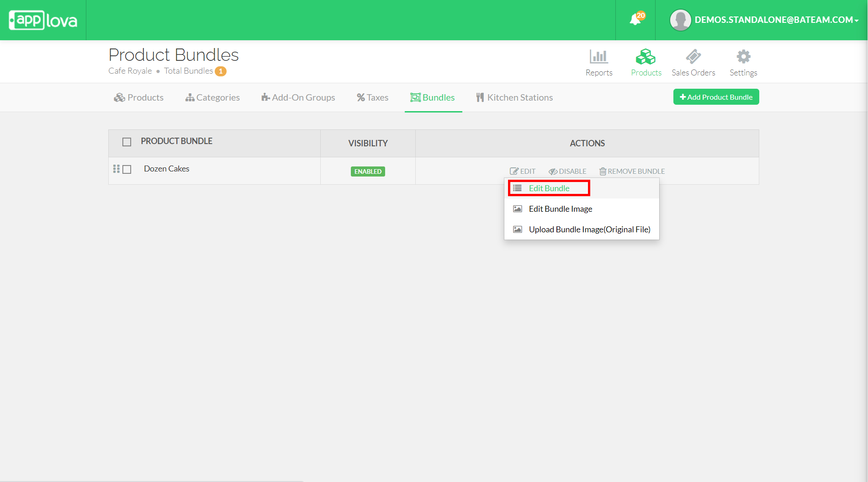Viewport: 868px width, 482px height.
Task: Click the user avatar icon
Action: pyautogui.click(x=680, y=20)
